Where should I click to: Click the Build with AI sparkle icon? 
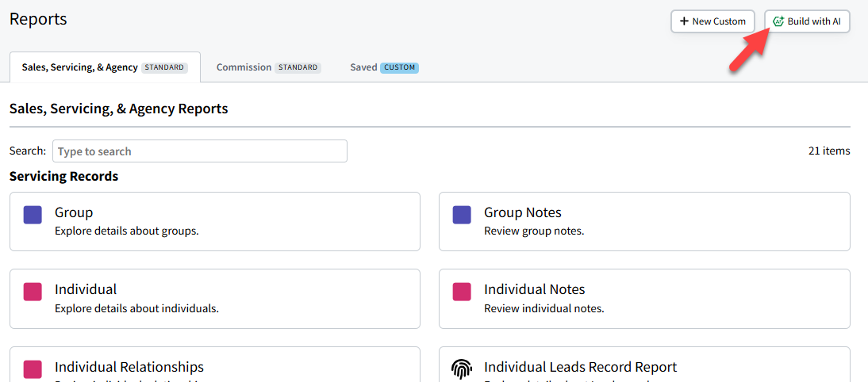coord(778,21)
